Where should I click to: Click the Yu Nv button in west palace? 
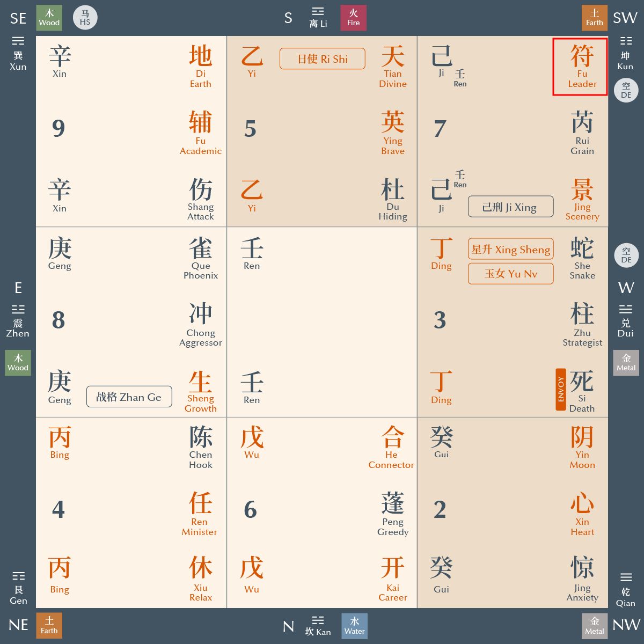510,274
